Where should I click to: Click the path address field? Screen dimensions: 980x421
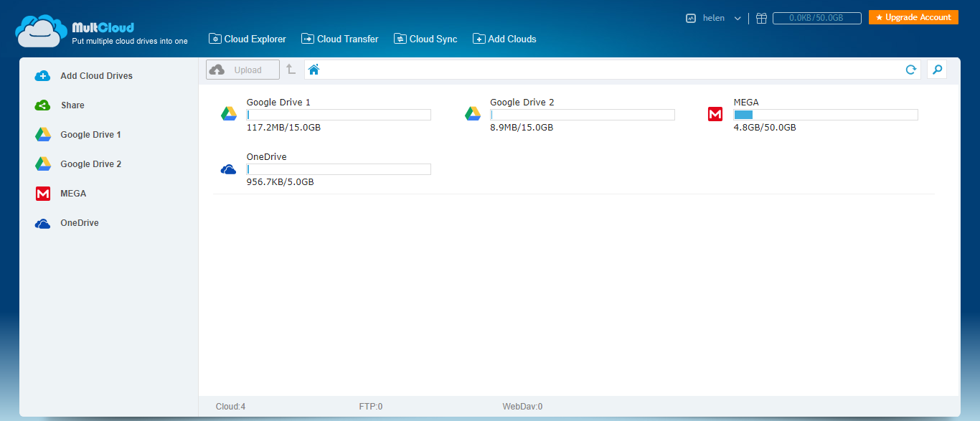(x=613, y=70)
